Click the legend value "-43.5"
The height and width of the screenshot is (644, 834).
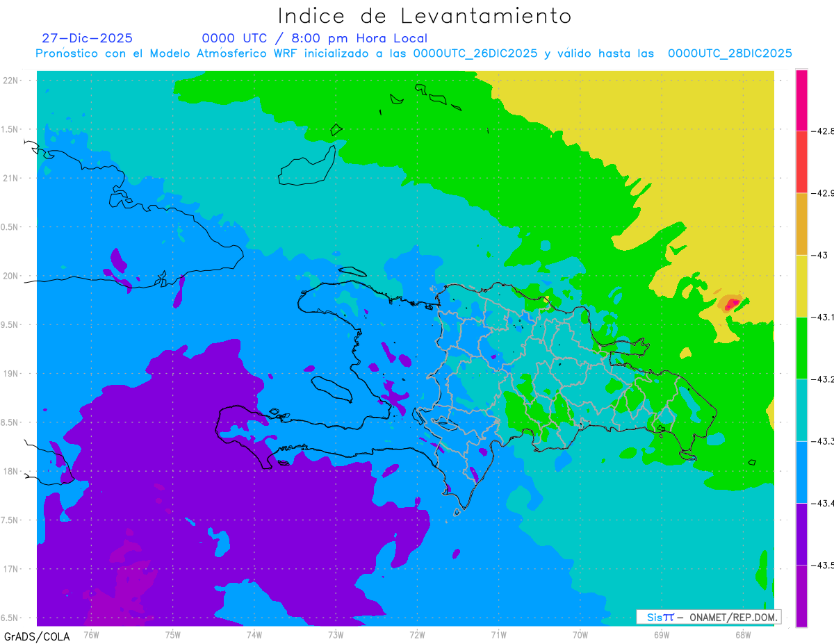point(823,565)
